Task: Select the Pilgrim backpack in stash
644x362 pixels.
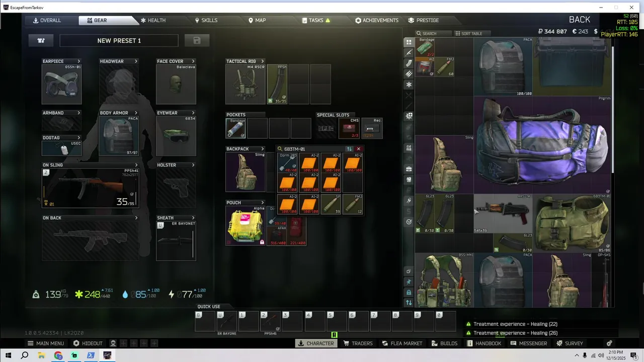Action: [542, 145]
